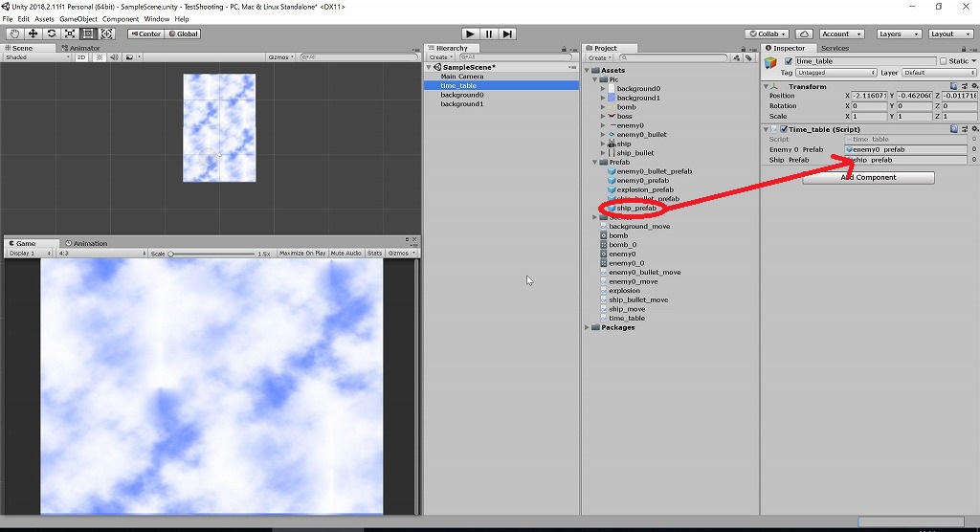
Task: Collapse the Pic folder
Action: pos(595,79)
